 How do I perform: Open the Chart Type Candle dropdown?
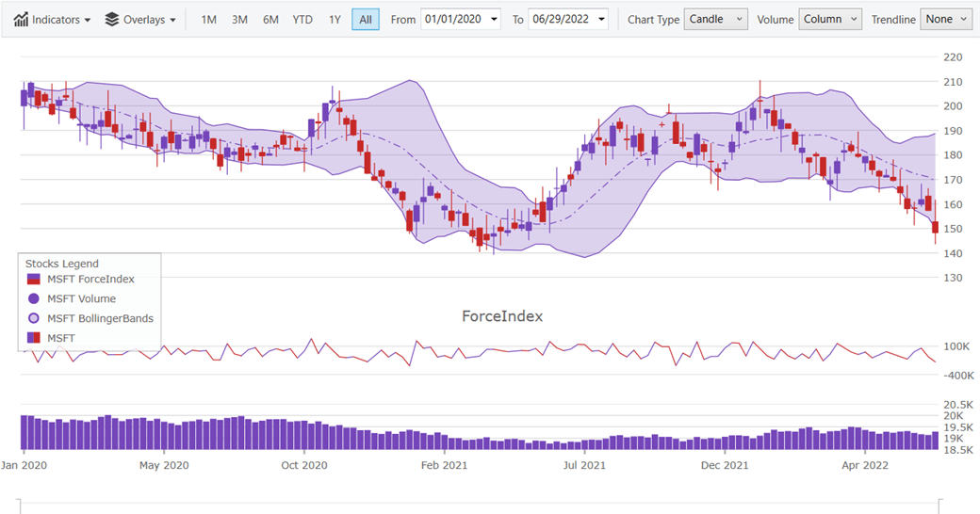(715, 20)
